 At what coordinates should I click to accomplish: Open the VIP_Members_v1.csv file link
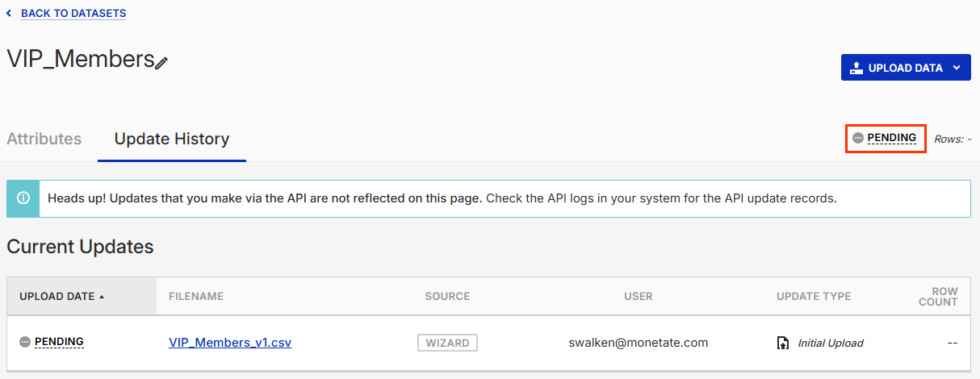[x=230, y=342]
